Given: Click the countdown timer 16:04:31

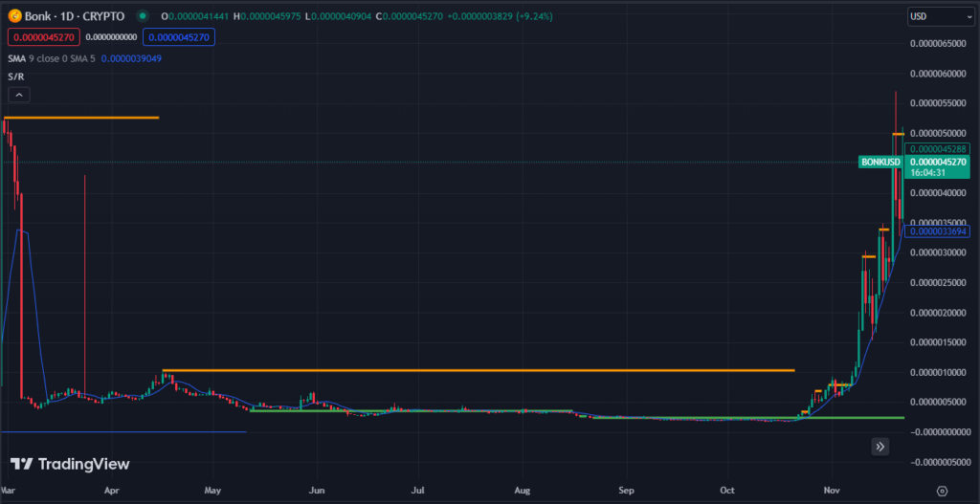Looking at the screenshot, I should [927, 172].
